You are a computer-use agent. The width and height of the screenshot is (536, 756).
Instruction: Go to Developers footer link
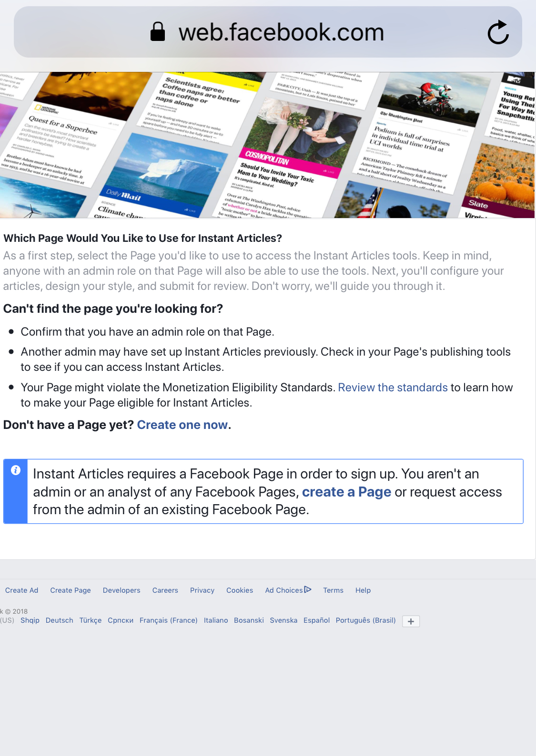pos(121,590)
